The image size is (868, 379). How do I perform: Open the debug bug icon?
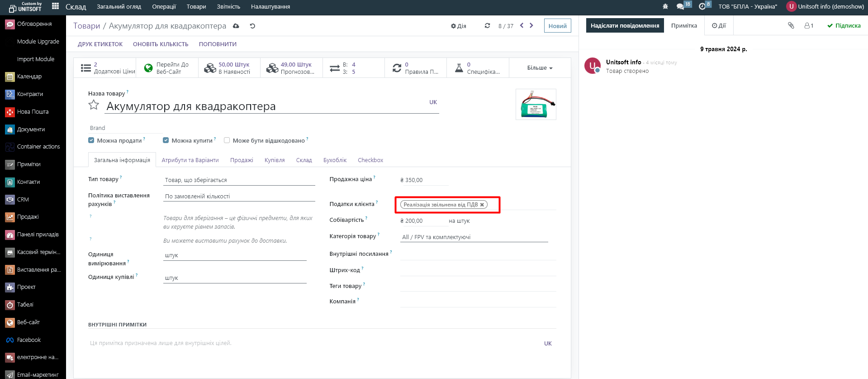(665, 6)
